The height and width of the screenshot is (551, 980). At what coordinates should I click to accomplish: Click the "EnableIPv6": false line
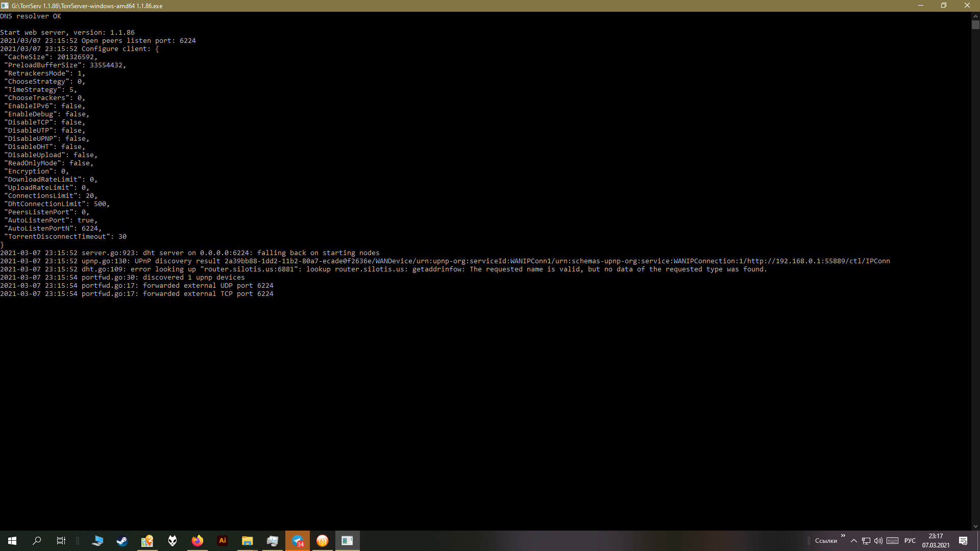[x=45, y=106]
